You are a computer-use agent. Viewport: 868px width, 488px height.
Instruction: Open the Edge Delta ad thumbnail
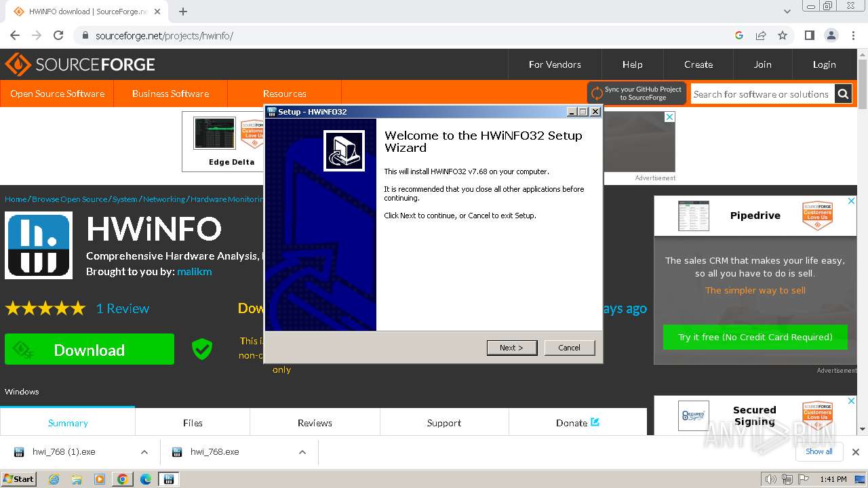pyautogui.click(x=214, y=133)
